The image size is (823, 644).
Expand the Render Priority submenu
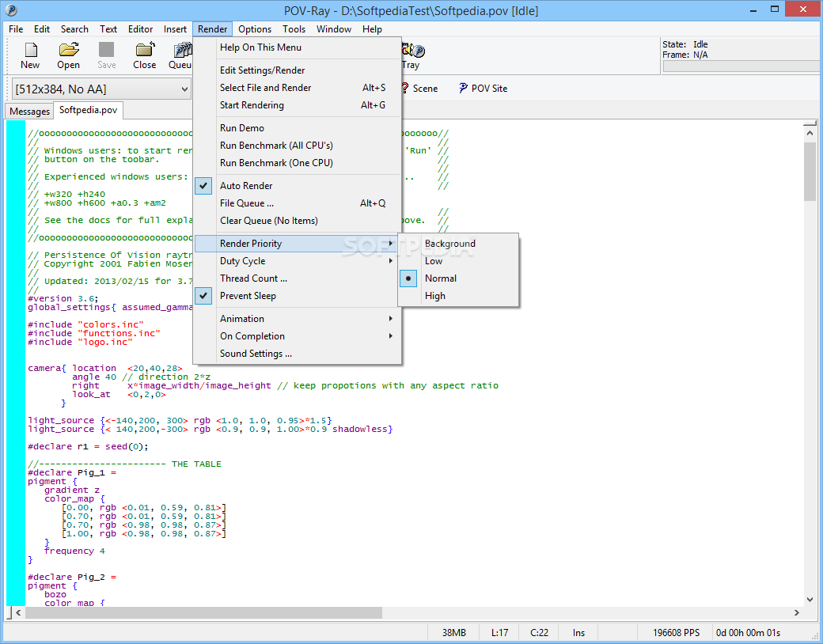point(298,244)
